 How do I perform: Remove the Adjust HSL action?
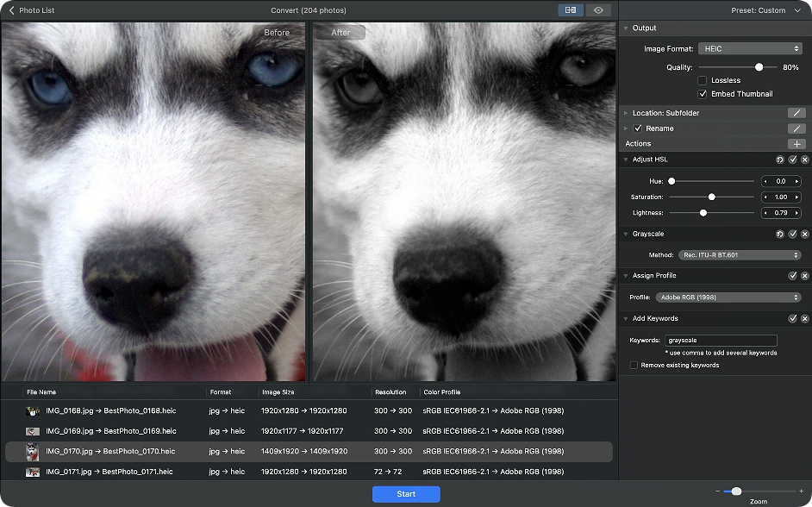805,160
